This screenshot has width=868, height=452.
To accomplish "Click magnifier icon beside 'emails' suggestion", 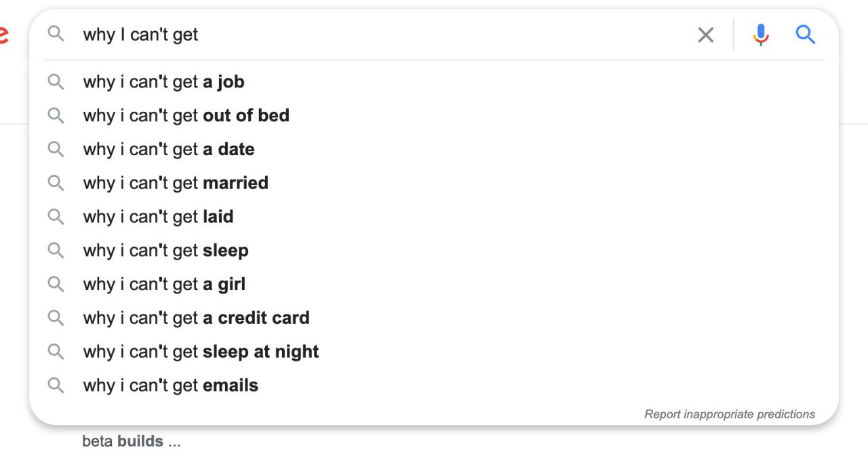I will pyautogui.click(x=56, y=386).
